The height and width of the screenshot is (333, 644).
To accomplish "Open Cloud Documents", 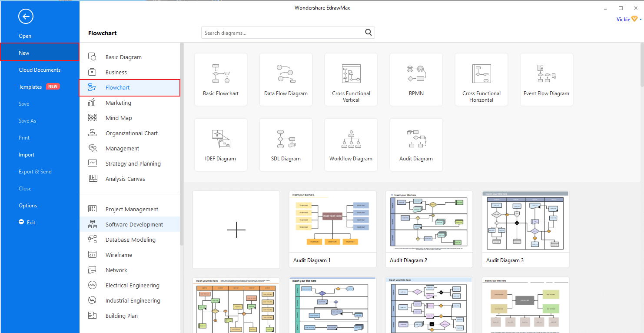I will [x=40, y=70].
